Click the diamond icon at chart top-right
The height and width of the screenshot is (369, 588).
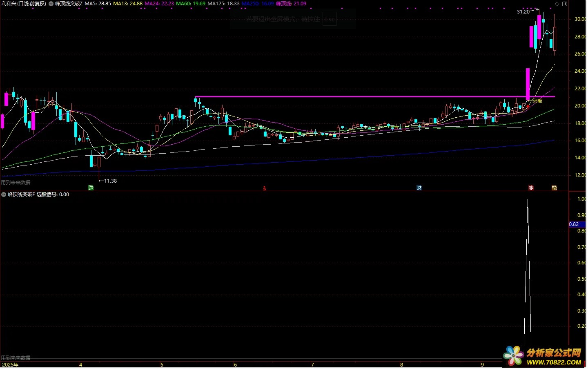point(557,4)
